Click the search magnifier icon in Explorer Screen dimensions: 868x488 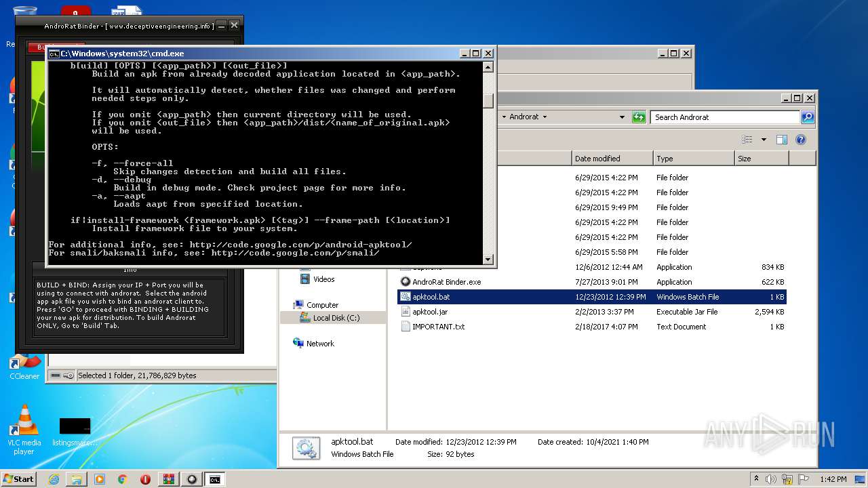807,117
